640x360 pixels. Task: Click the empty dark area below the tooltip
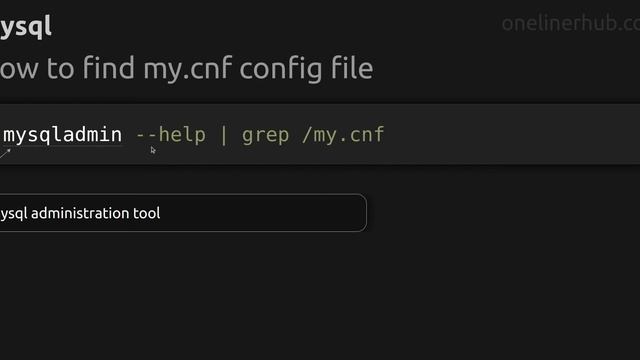[320, 298]
